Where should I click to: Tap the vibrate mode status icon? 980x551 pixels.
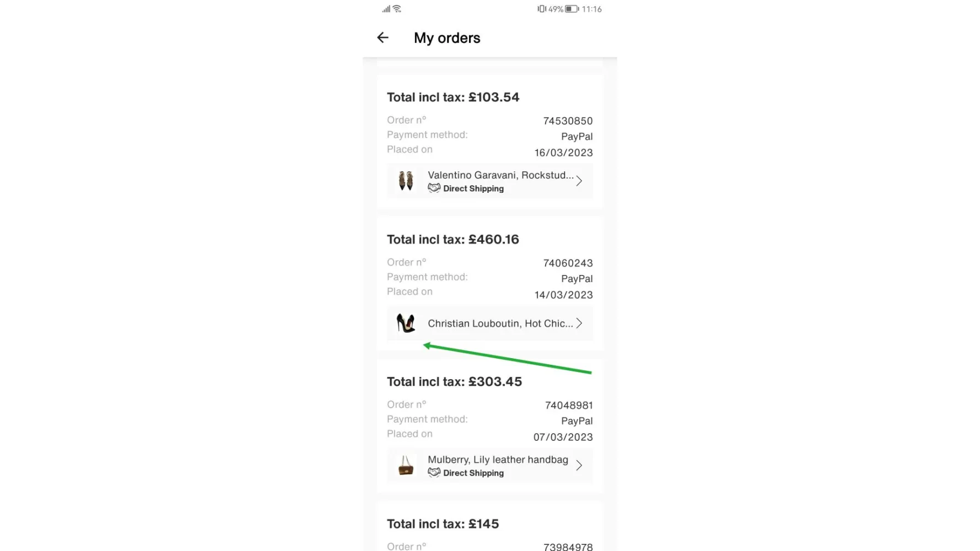541,9
